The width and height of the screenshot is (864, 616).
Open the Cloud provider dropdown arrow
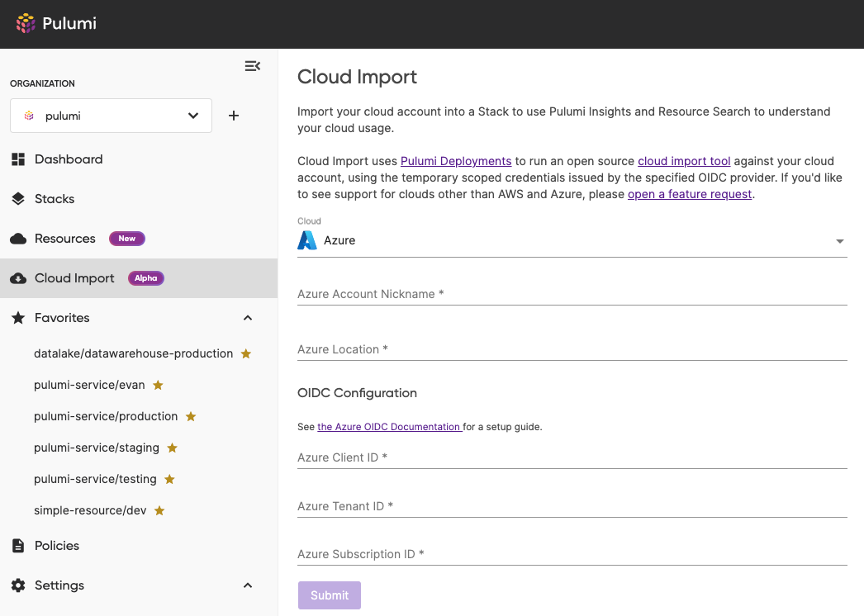[840, 241]
